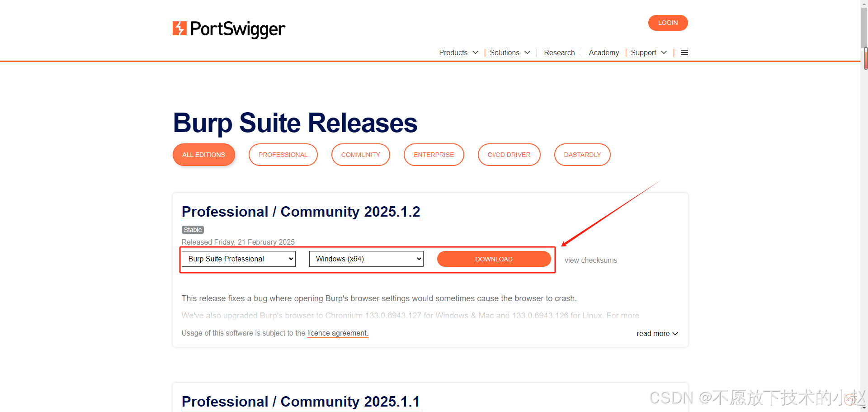868x412 pixels.
Task: Select the ALL EDITIONS filter
Action: (x=203, y=155)
